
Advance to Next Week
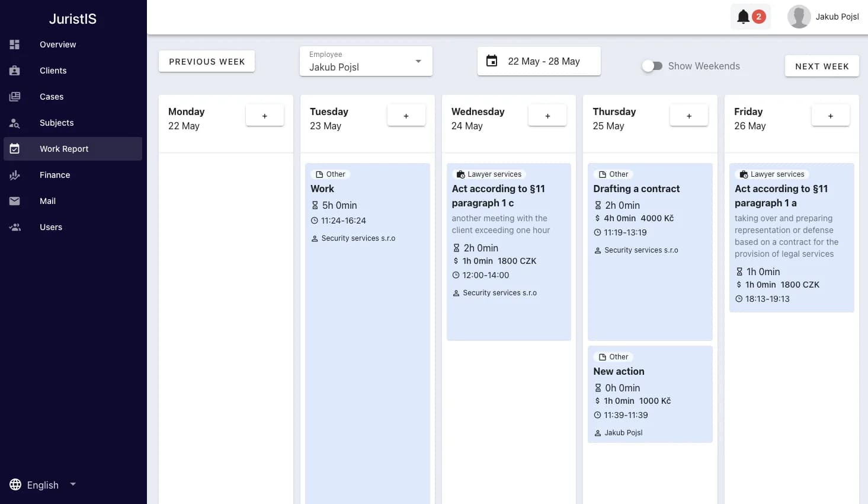click(822, 66)
